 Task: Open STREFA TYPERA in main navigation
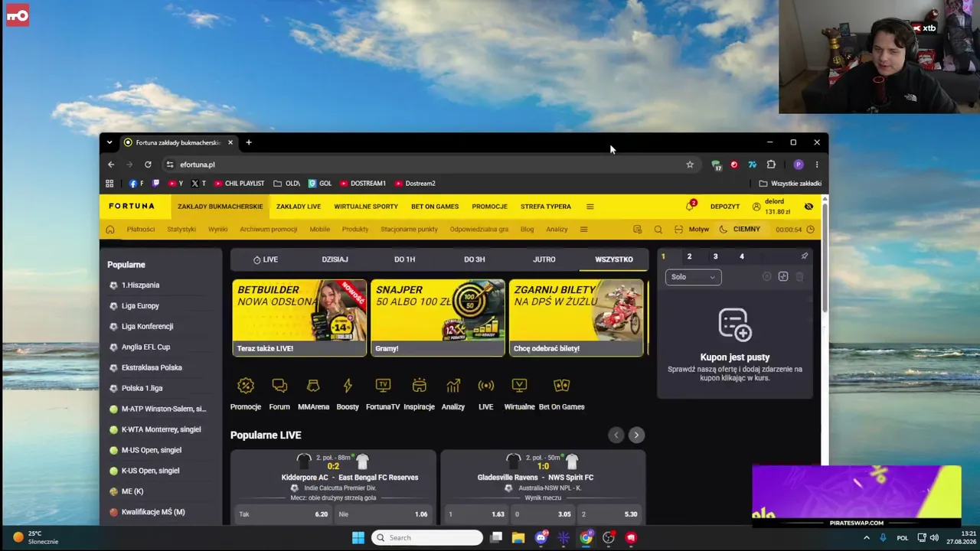click(x=546, y=207)
